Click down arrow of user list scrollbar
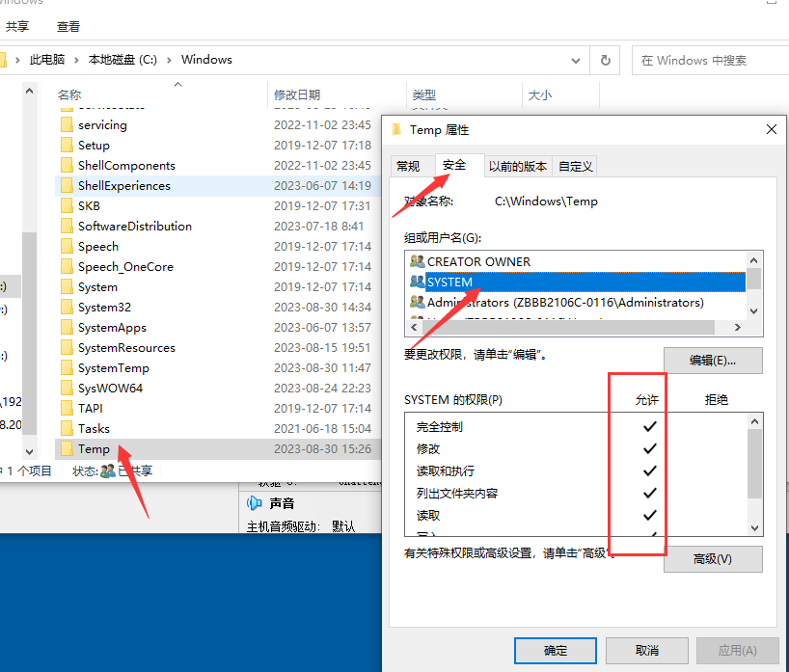The image size is (789, 672). 753,311
